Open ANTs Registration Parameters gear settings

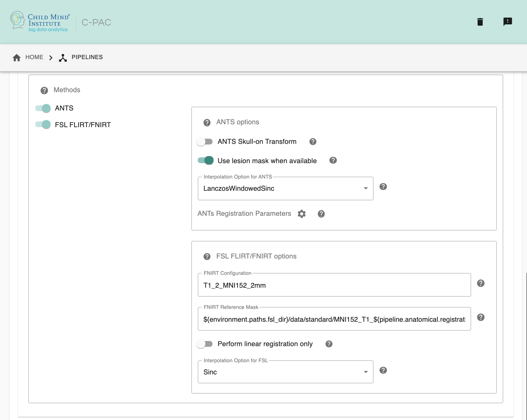(301, 214)
